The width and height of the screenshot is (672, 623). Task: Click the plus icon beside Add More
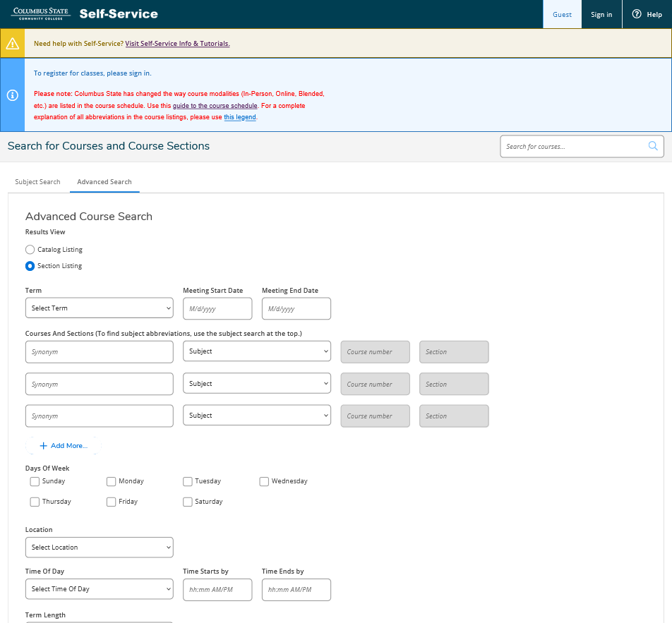[43, 446]
